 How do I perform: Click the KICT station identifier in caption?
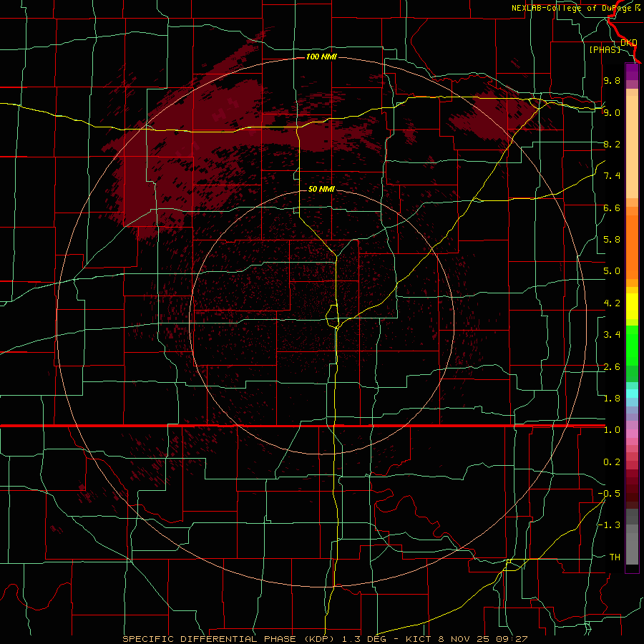[x=418, y=639]
